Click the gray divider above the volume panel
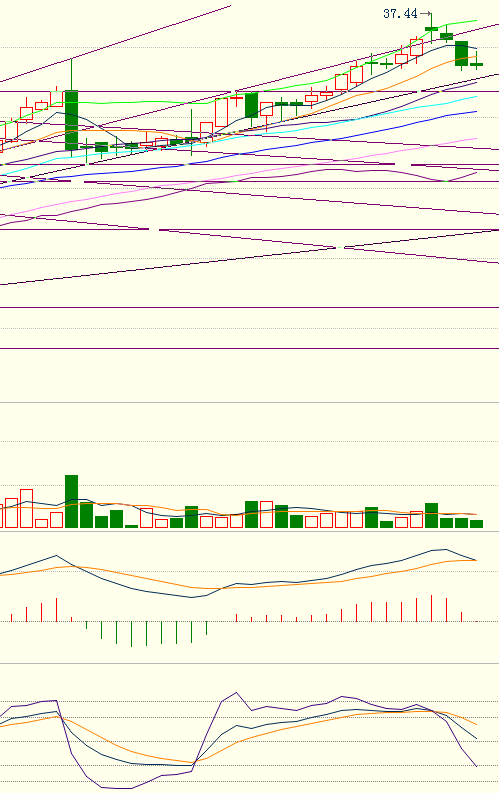 (x=249, y=403)
